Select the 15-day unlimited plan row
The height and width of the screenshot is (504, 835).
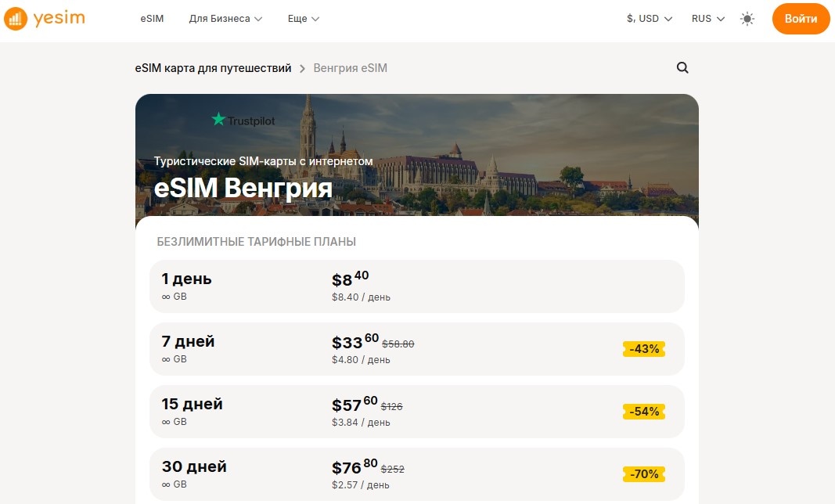416,412
